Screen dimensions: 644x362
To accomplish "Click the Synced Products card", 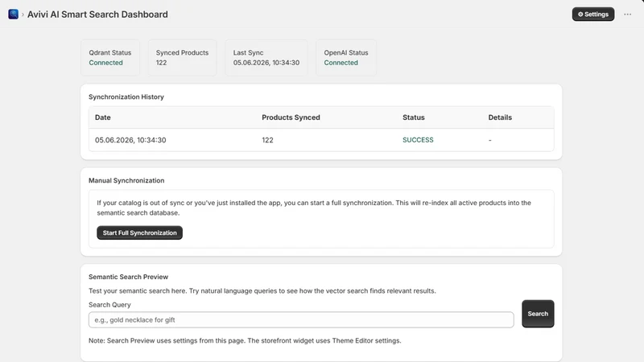I will [182, 57].
